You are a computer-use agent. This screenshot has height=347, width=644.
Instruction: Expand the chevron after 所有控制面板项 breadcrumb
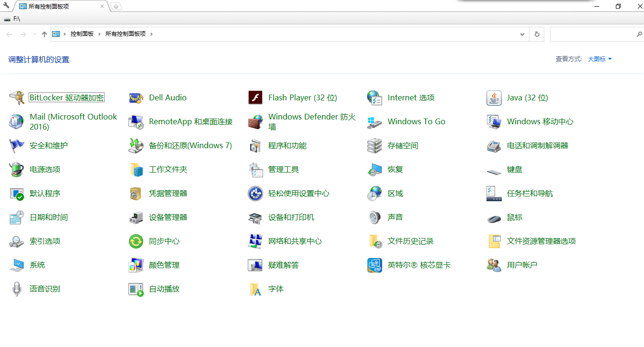coord(151,34)
